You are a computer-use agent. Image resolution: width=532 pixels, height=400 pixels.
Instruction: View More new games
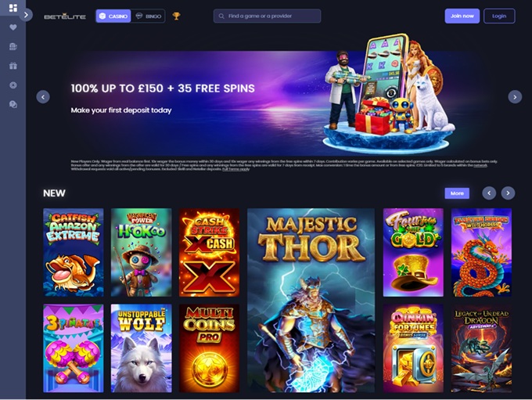click(457, 193)
